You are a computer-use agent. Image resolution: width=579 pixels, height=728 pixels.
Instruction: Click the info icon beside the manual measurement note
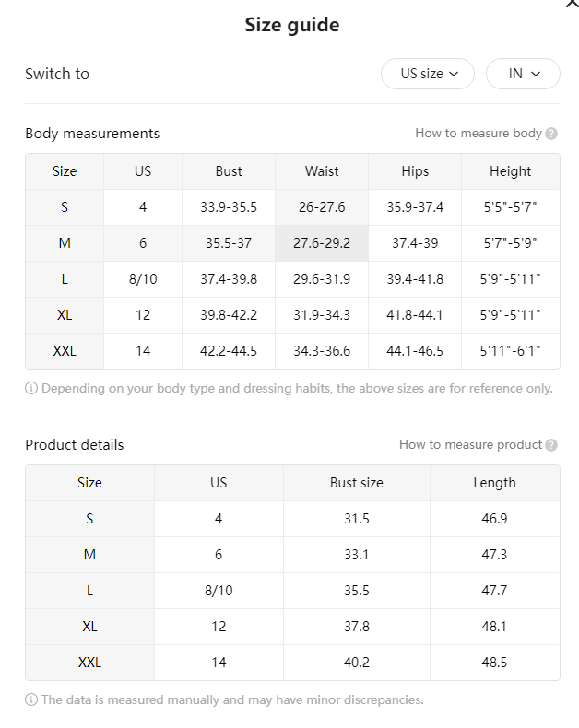[x=31, y=699]
